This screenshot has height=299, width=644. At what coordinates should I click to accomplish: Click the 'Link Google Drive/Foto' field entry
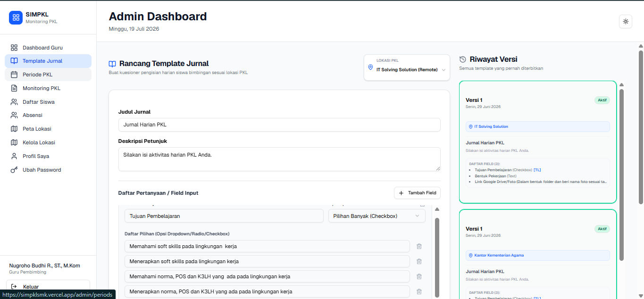coord(541,182)
